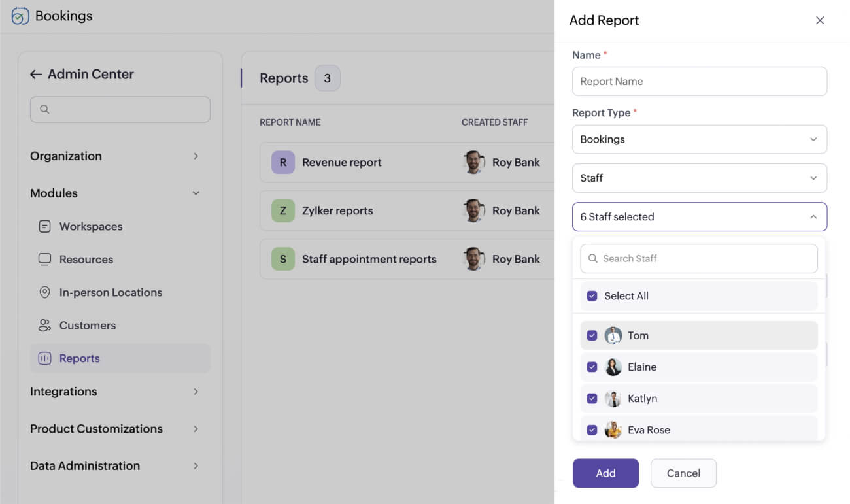Viewport: 850px width, 504px height.
Task: Deselect Tom from the staff list
Action: 592,335
